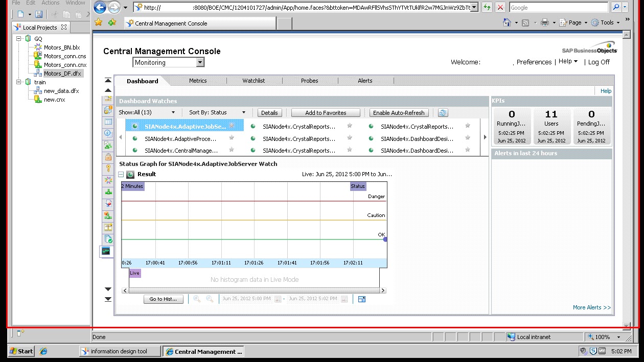
Task: Switch to the Metrics tab
Action: [x=198, y=81]
